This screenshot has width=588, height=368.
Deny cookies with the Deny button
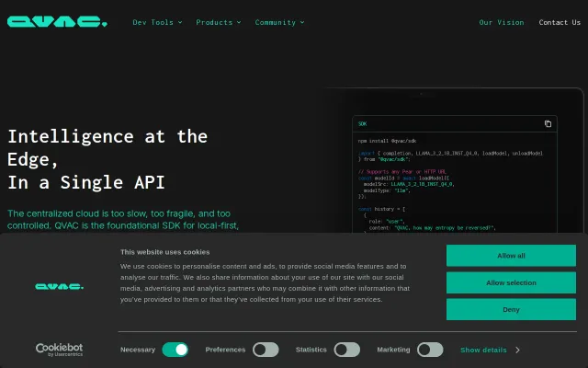coord(511,309)
